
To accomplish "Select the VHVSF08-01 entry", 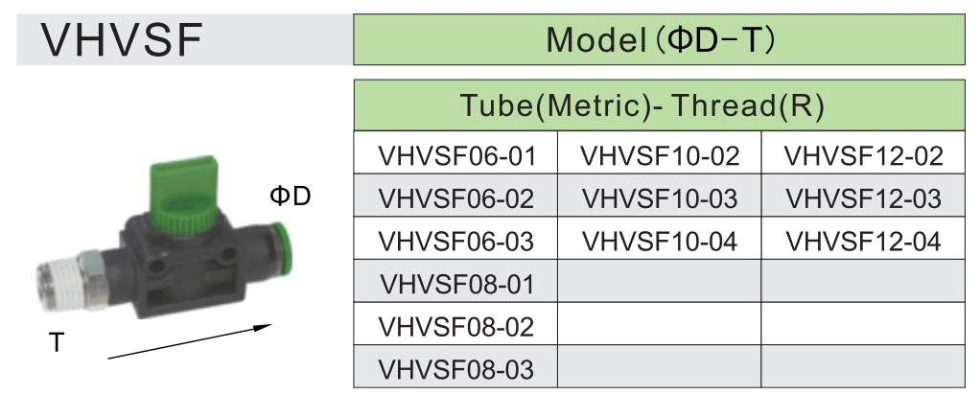I will (455, 284).
